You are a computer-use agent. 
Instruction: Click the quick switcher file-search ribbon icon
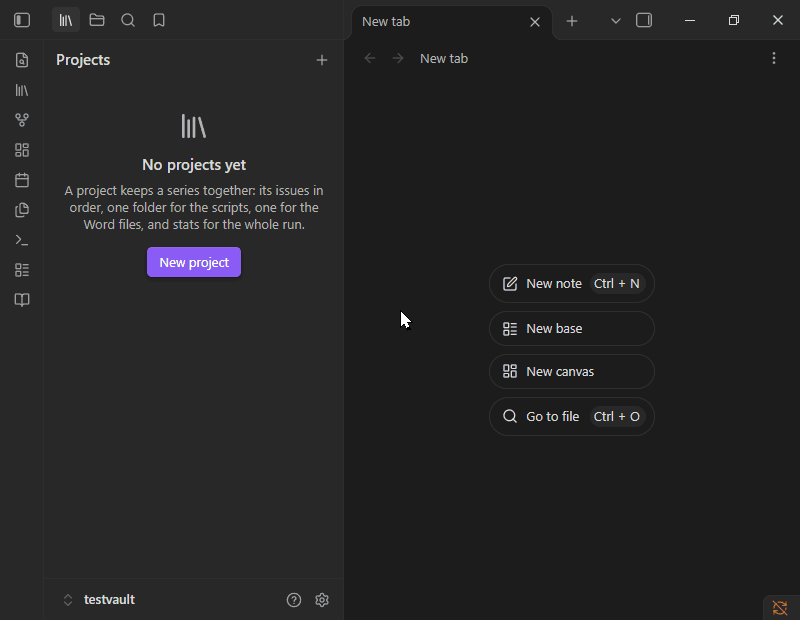22,60
